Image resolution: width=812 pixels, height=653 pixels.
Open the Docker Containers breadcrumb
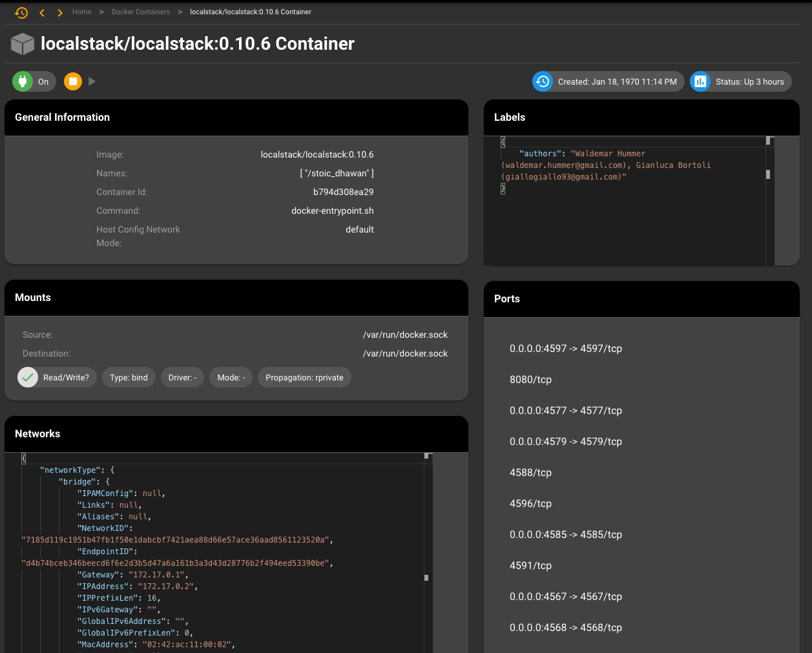tap(141, 12)
